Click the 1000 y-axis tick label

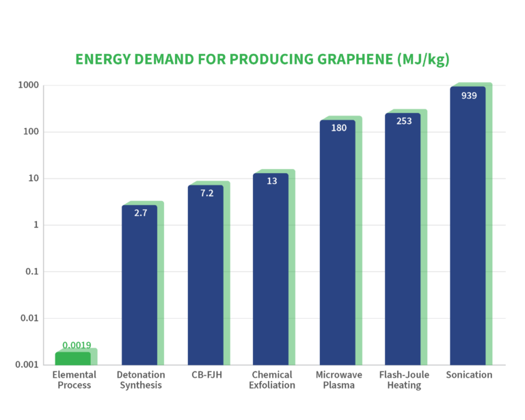tap(29, 85)
